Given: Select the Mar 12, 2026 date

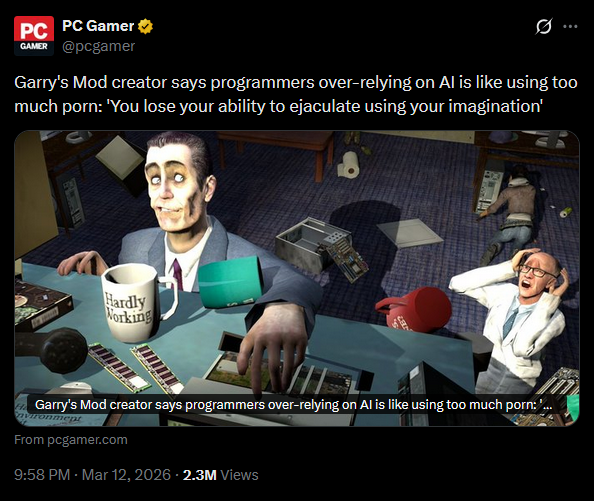Looking at the screenshot, I should (x=127, y=475).
